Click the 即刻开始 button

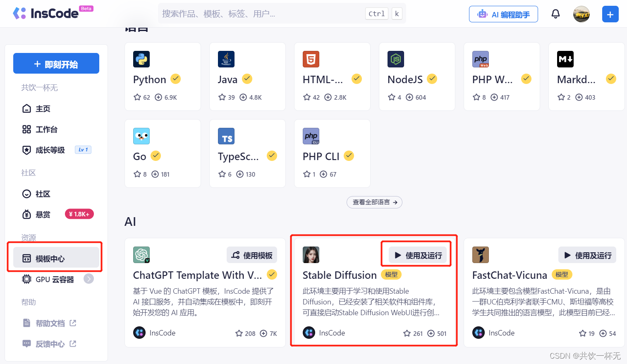pos(56,63)
